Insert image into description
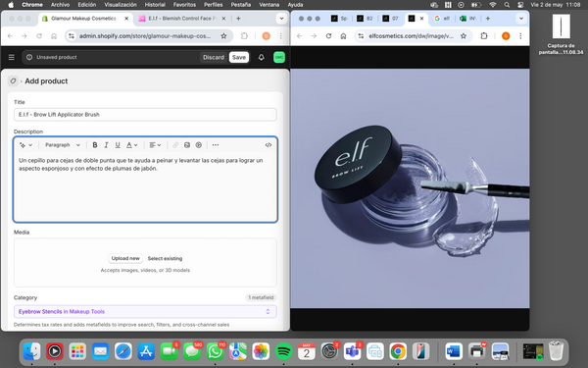This screenshot has width=588, height=368. pyautogui.click(x=187, y=145)
